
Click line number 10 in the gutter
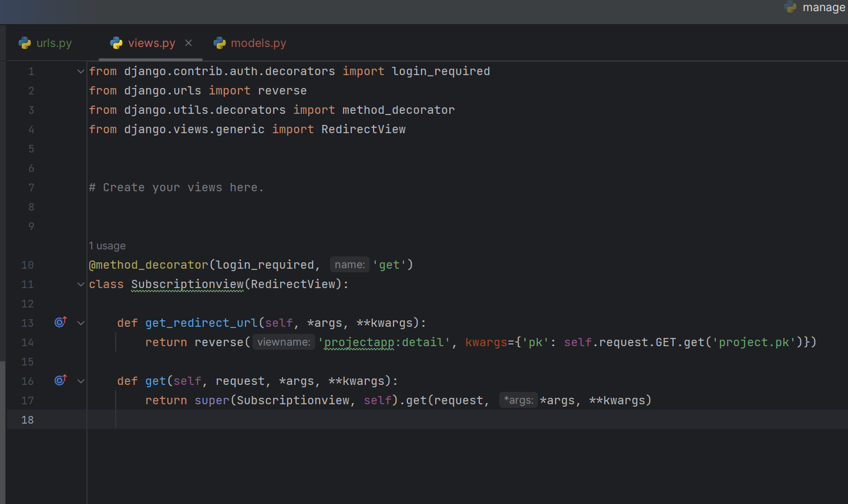pyautogui.click(x=28, y=265)
